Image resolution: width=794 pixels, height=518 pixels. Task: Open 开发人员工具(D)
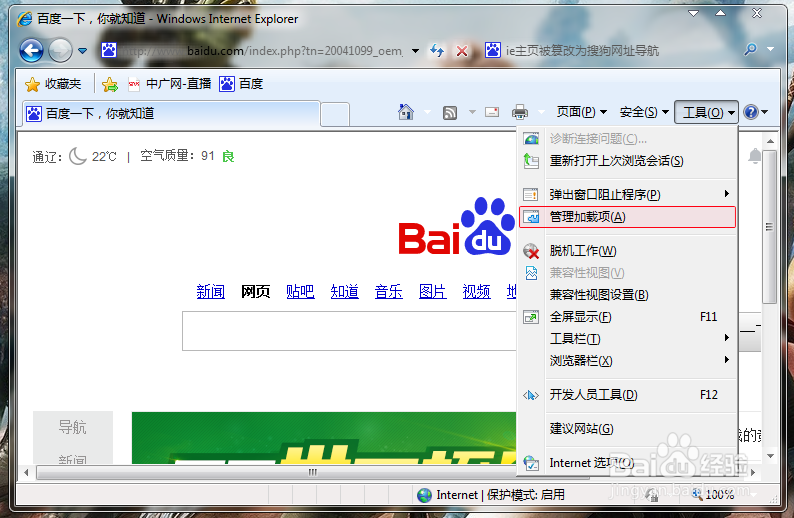(x=627, y=394)
